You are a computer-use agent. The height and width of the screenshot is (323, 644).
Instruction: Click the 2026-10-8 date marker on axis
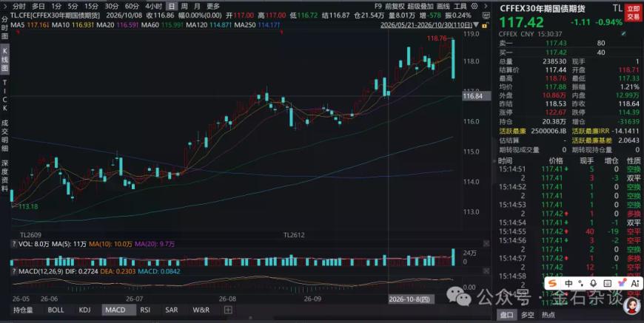(411, 299)
